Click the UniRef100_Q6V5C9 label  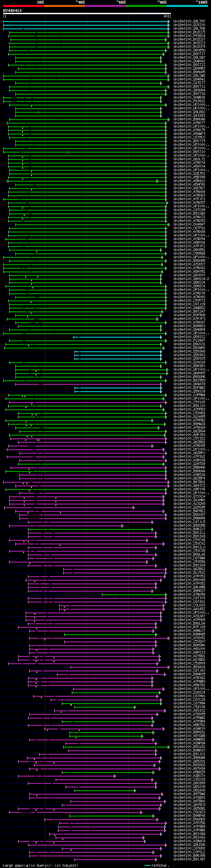[189, 805]
